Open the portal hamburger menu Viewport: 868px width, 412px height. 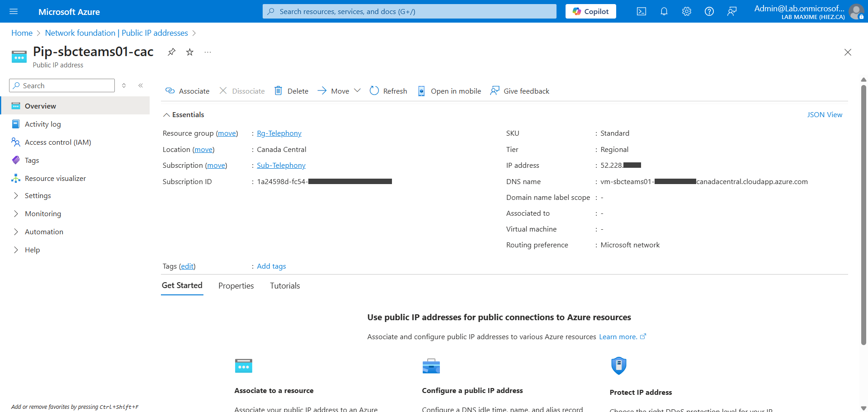coord(14,12)
